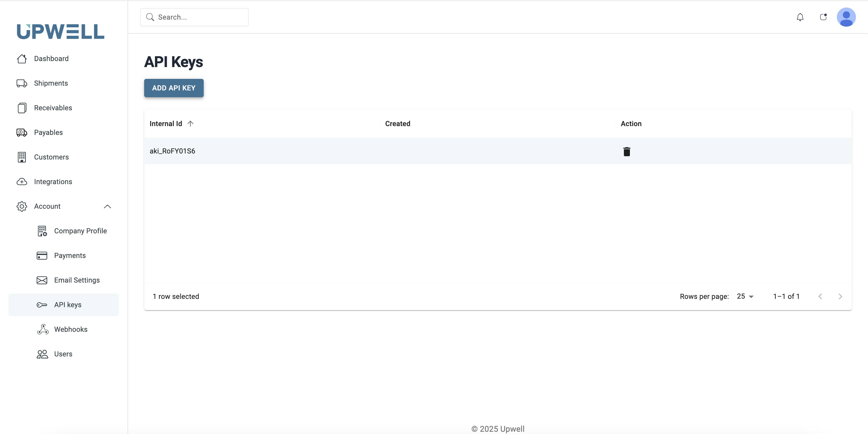The height and width of the screenshot is (434, 868).
Task: Open the Dashboard via home icon
Action: click(22, 58)
